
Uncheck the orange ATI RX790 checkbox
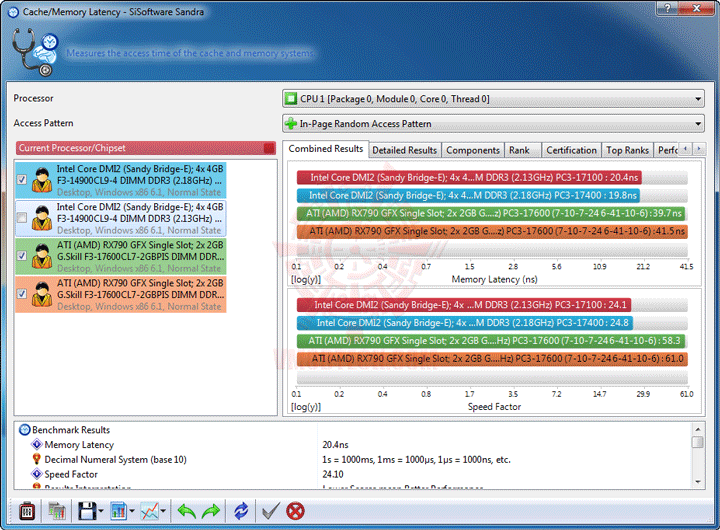[x=22, y=294]
